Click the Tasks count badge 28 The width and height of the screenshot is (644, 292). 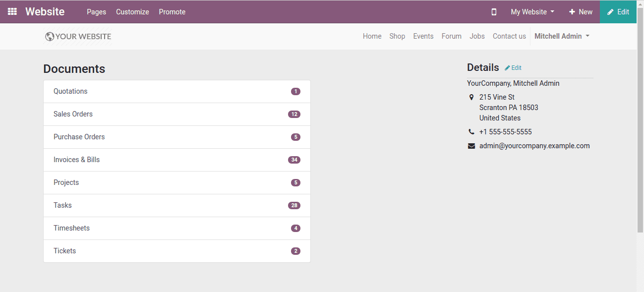coord(294,206)
